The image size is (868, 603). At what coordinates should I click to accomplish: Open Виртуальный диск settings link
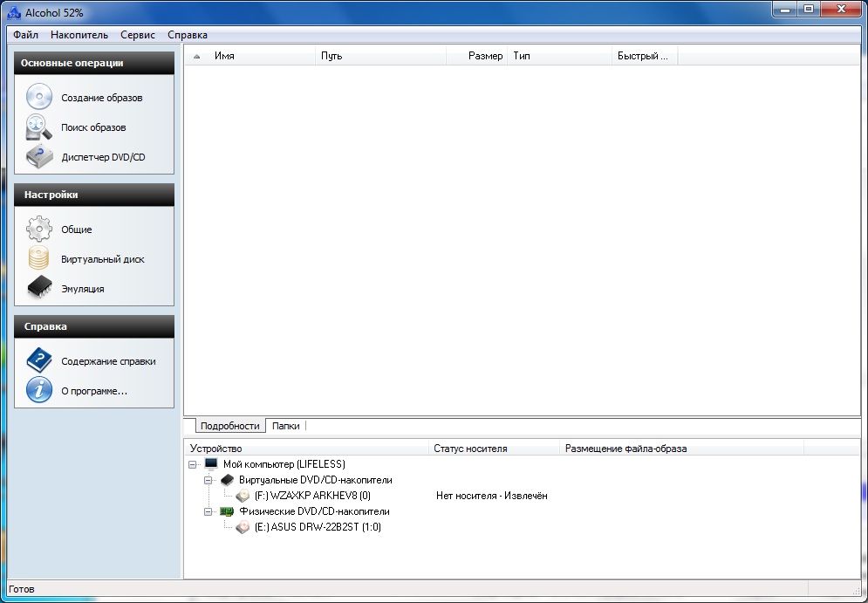click(102, 259)
